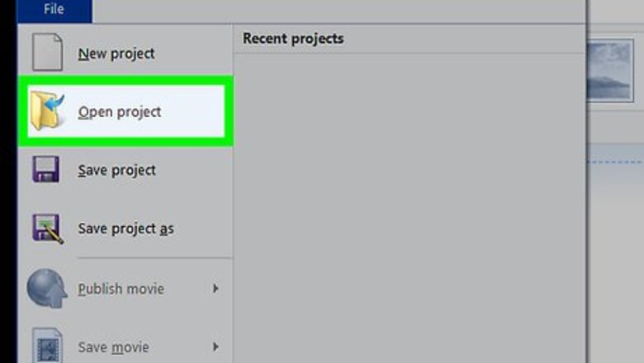Viewport: 644px width, 363px height.
Task: Click the Save movie filmstrip icon
Action: click(46, 346)
